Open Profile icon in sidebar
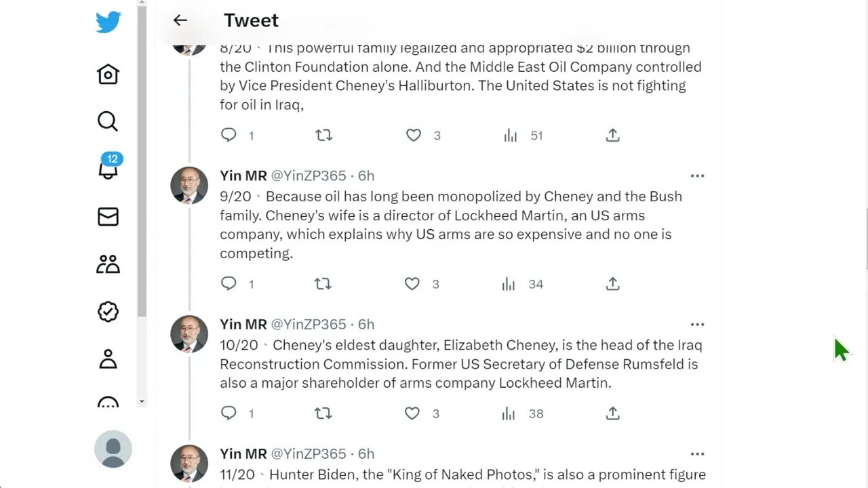 click(108, 359)
